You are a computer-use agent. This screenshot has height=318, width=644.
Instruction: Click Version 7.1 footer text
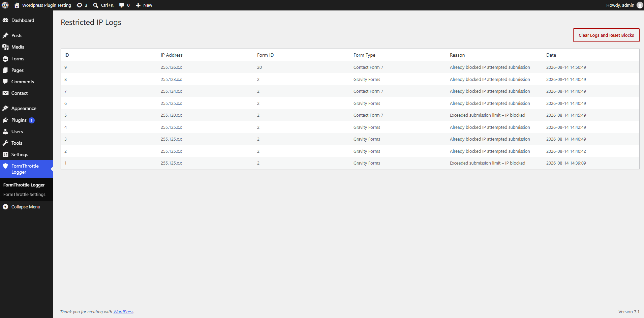coord(629,312)
